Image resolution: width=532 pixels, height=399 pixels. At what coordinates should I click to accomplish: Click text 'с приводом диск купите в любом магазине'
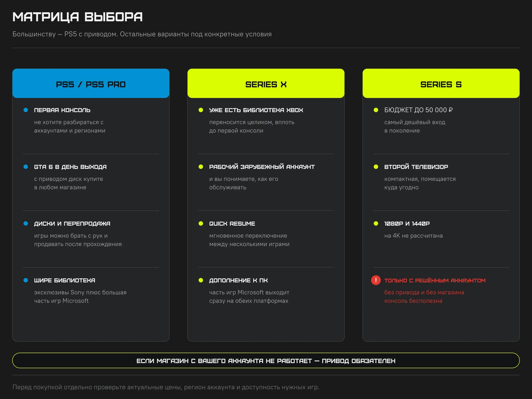pyautogui.click(x=68, y=183)
